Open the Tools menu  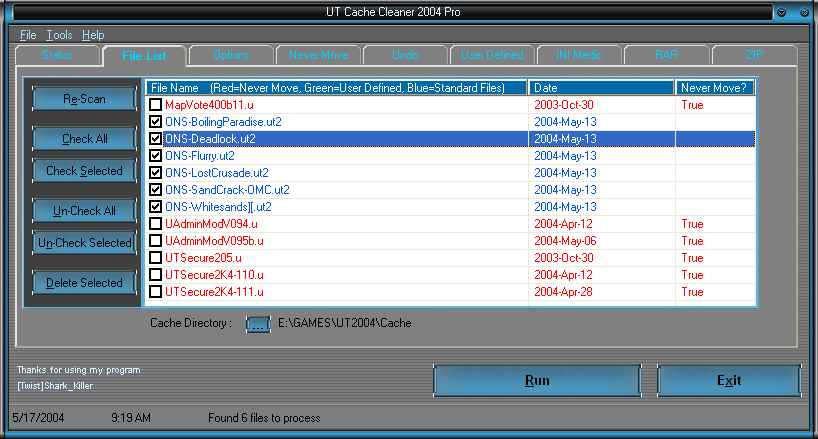[x=59, y=35]
